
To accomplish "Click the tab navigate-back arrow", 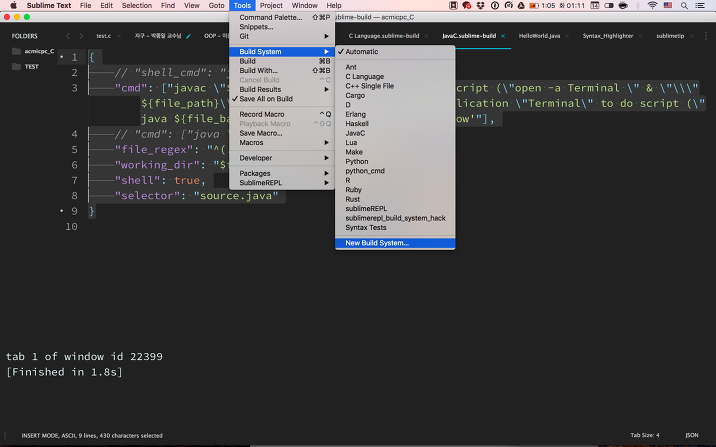I will (x=68, y=36).
